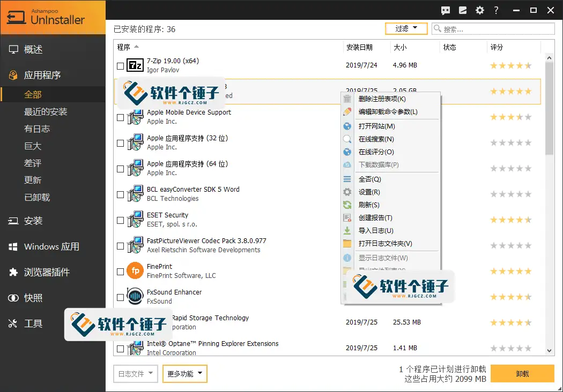
Task: Click the program list scrollbar down arrow
Action: pos(550,350)
